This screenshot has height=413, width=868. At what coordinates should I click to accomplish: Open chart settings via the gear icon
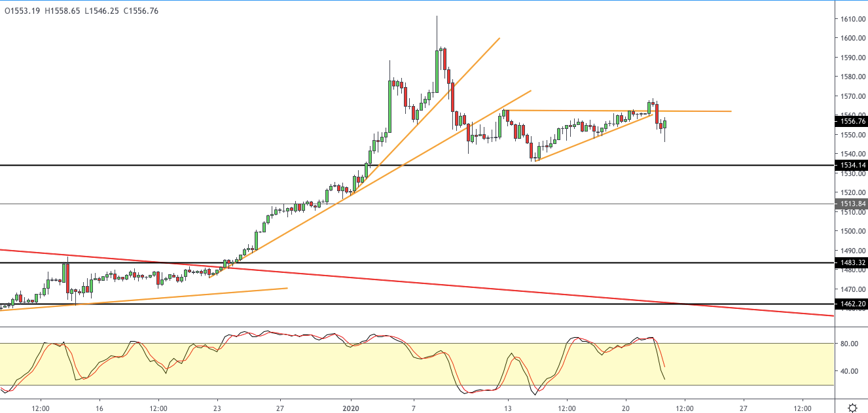coord(852,408)
